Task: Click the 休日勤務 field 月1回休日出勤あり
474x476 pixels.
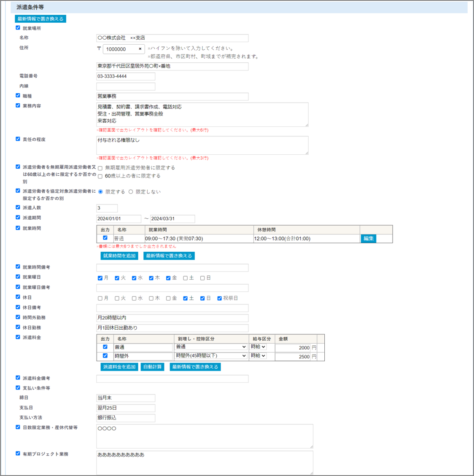Action: click(172, 328)
